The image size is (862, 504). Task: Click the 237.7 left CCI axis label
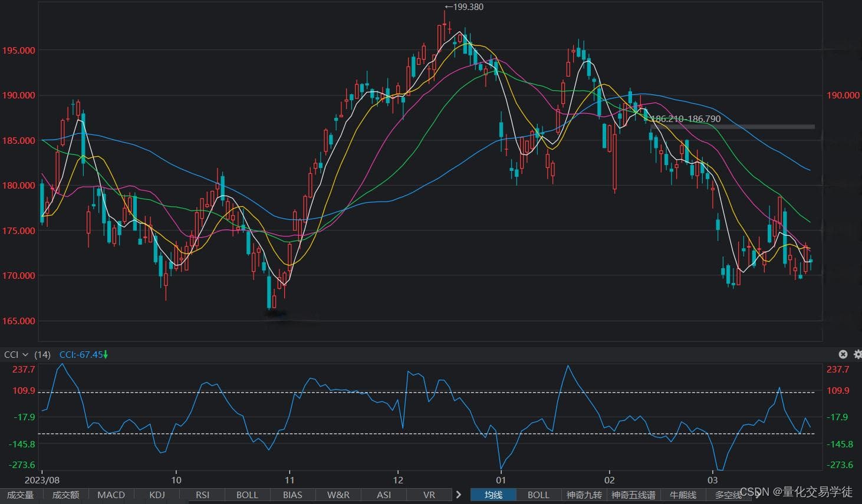tap(24, 370)
